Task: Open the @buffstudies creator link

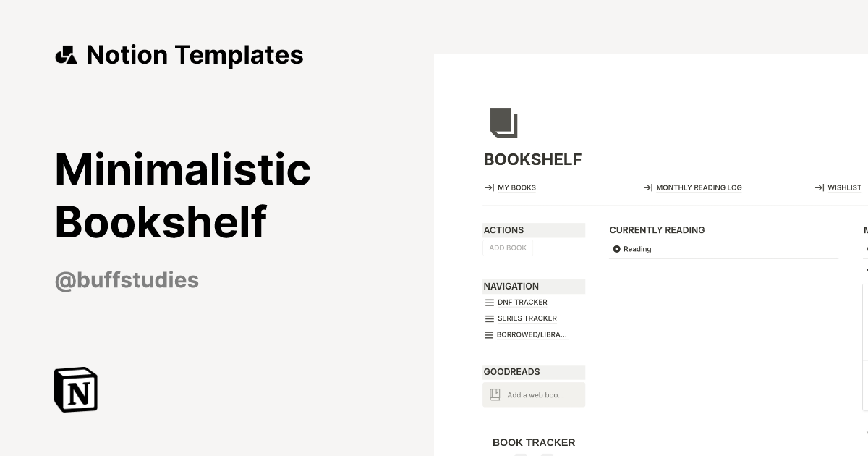Action: coord(127,280)
